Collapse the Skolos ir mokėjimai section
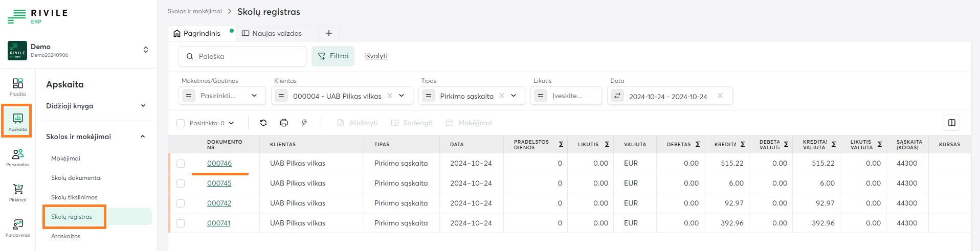Screen dimensions: 980x251 (x=143, y=136)
